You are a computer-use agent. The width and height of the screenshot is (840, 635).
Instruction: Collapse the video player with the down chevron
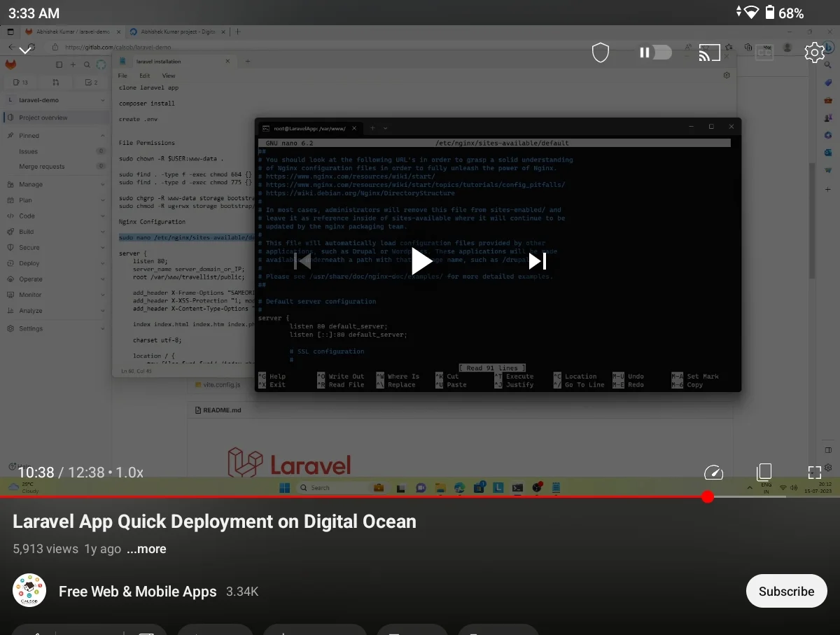tap(25, 50)
